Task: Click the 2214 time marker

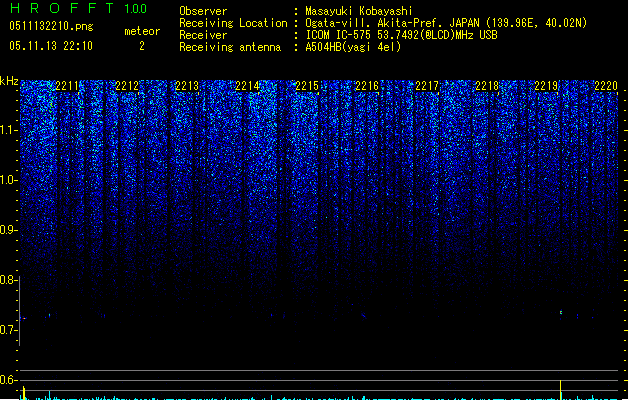Action: [x=247, y=86]
